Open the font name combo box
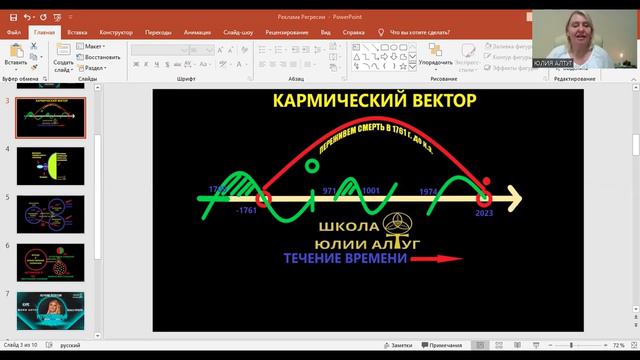Viewport: 640px width, 360px height. (x=160, y=50)
